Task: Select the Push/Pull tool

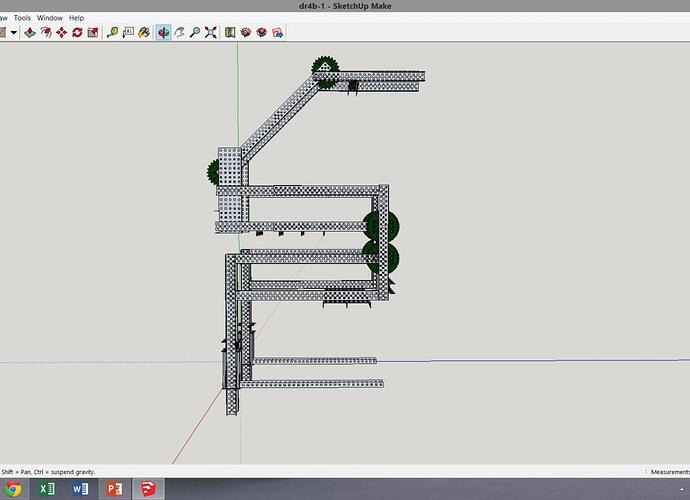Action: (30, 33)
